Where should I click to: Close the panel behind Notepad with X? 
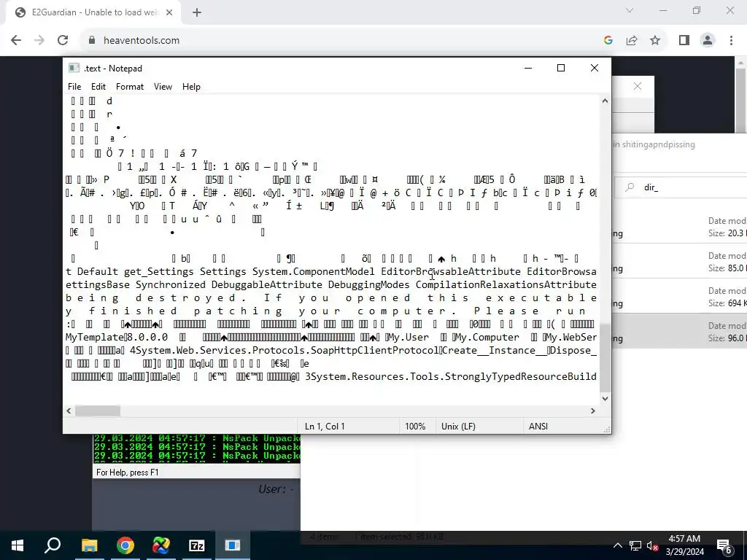click(x=638, y=86)
